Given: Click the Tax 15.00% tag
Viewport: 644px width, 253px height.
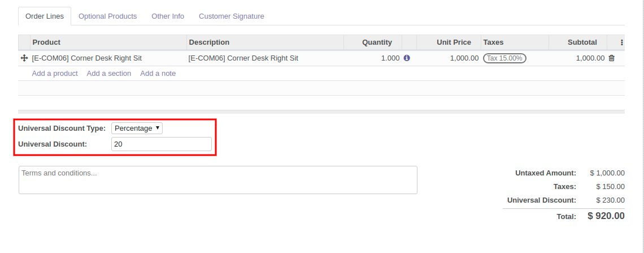Looking at the screenshot, I should [504, 58].
